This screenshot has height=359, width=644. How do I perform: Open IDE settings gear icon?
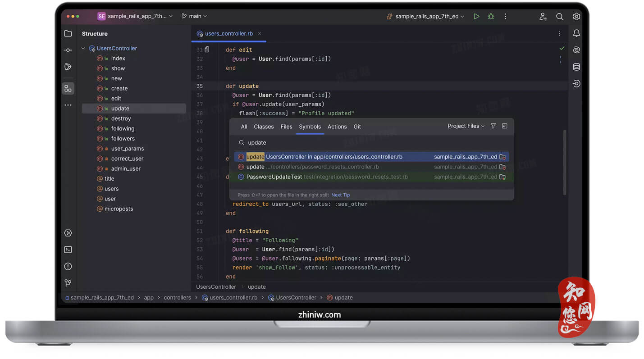576,16
